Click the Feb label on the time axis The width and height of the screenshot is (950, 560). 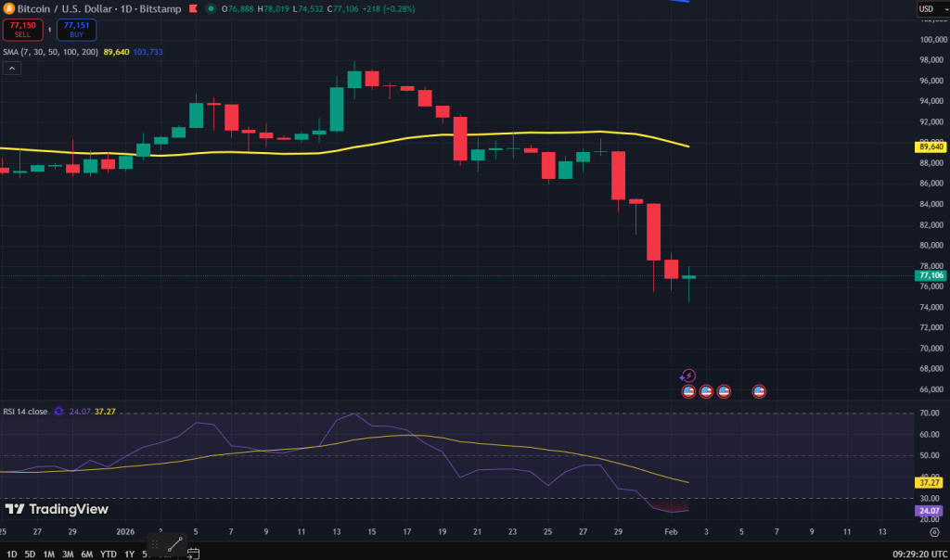671,532
